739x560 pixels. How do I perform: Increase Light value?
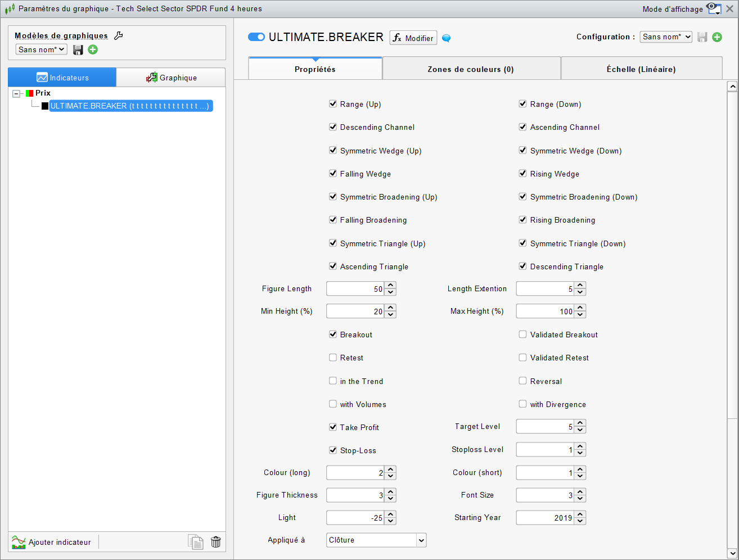click(391, 514)
